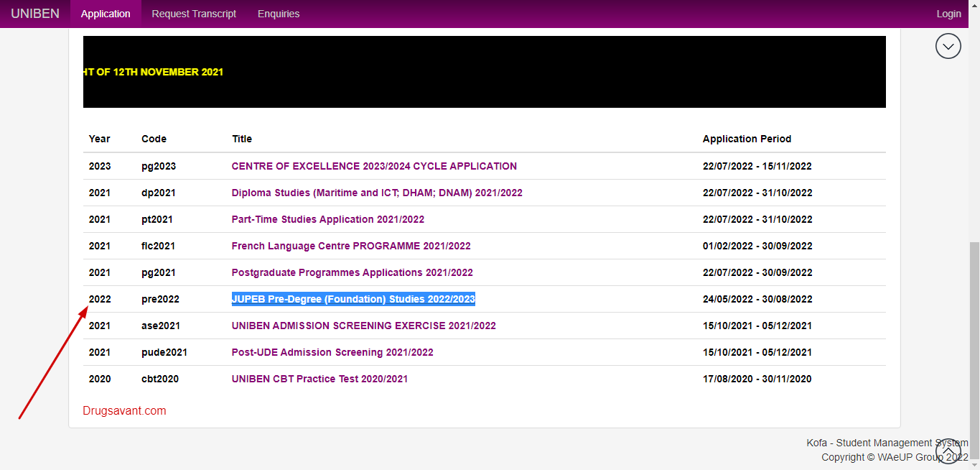Screen dimensions: 980x470
Task: Click the year 2023 cell
Action: [x=100, y=166]
